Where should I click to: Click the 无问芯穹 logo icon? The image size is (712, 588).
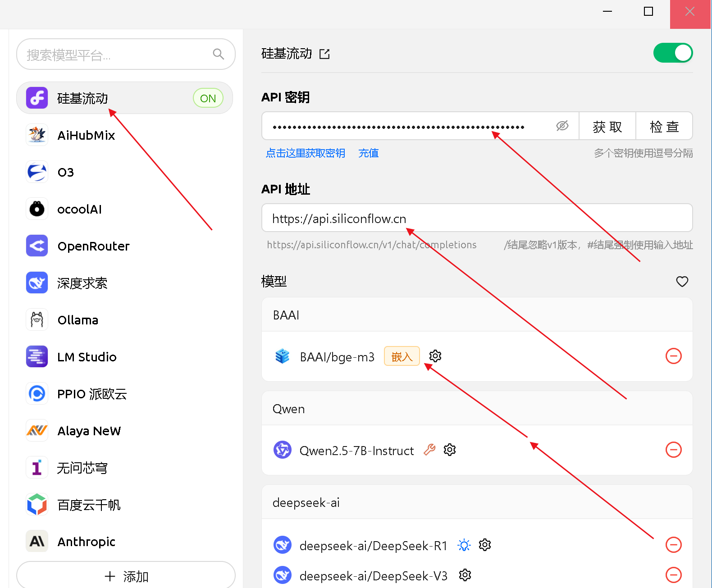coord(37,467)
